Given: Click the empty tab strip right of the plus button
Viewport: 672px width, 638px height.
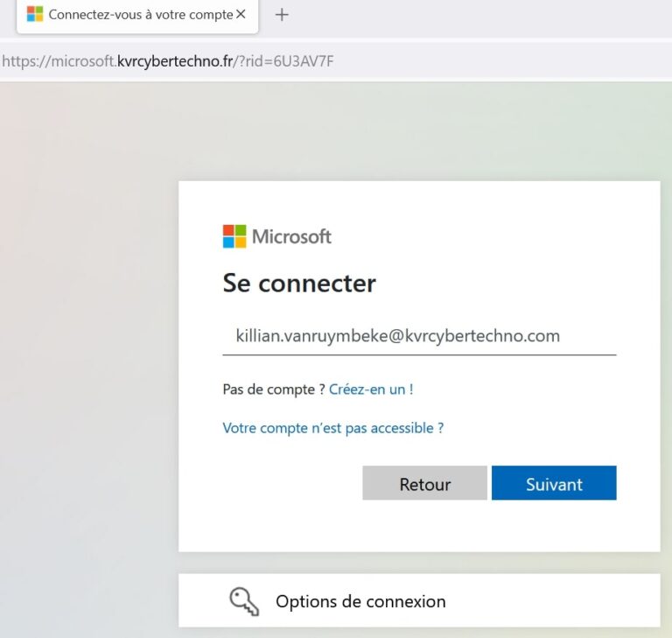Looking at the screenshot, I should (x=481, y=15).
